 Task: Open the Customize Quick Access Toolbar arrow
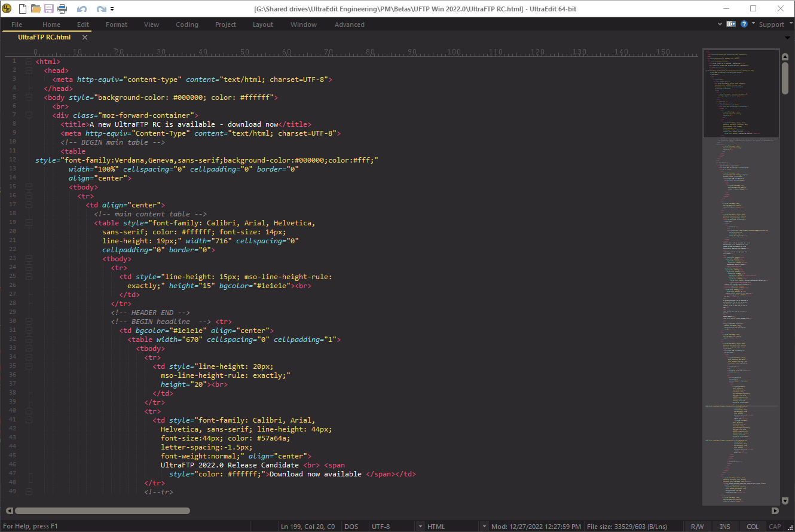click(112, 9)
